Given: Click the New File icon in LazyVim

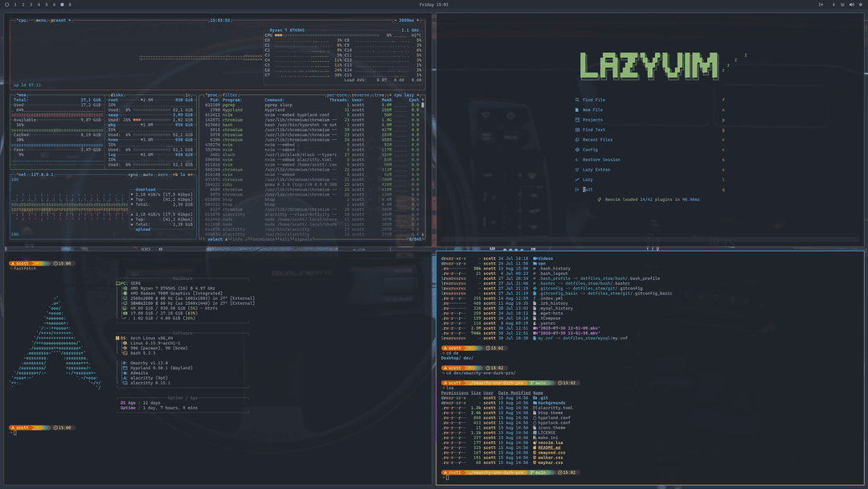Looking at the screenshot, I should click(577, 109).
